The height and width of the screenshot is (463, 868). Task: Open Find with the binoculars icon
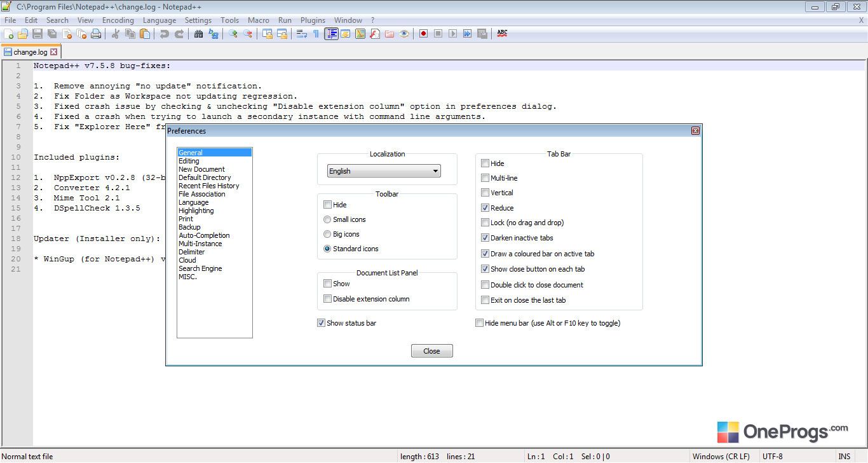point(199,34)
